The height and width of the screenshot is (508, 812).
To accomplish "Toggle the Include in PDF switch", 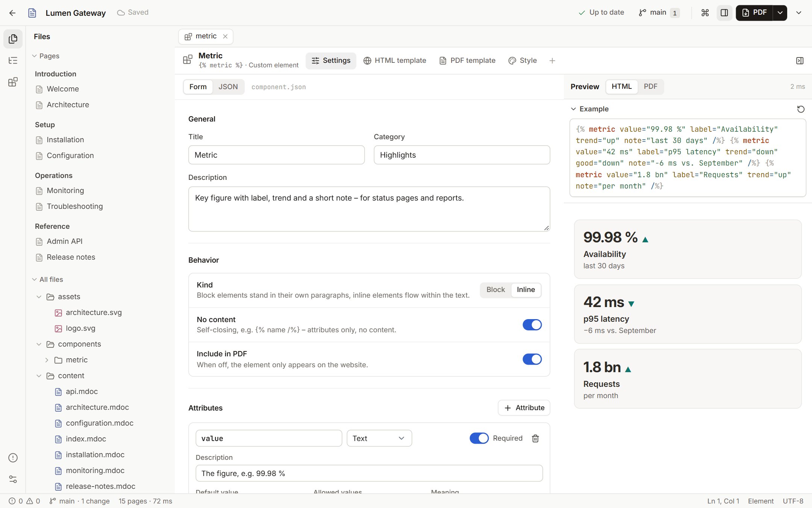I will [x=532, y=359].
